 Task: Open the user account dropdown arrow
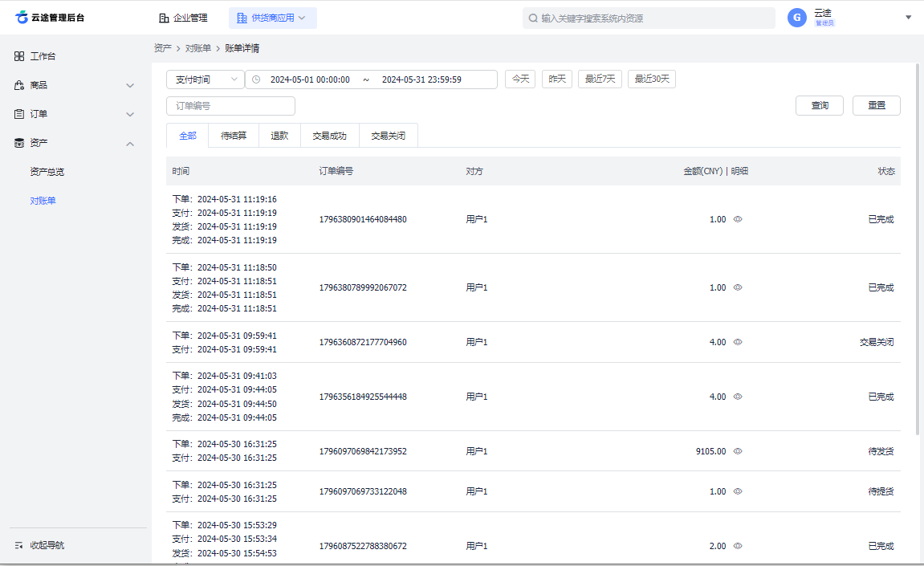coord(908,18)
